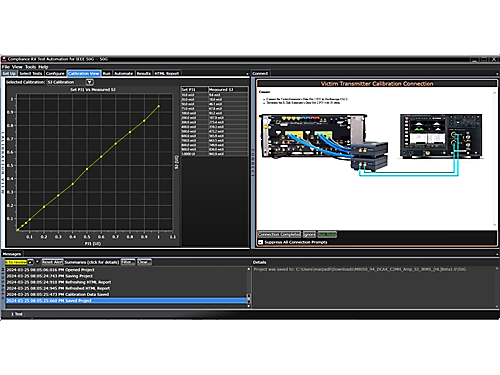Switch to the Calibration View tab
Viewport: 500px width, 375px height.
coord(83,73)
